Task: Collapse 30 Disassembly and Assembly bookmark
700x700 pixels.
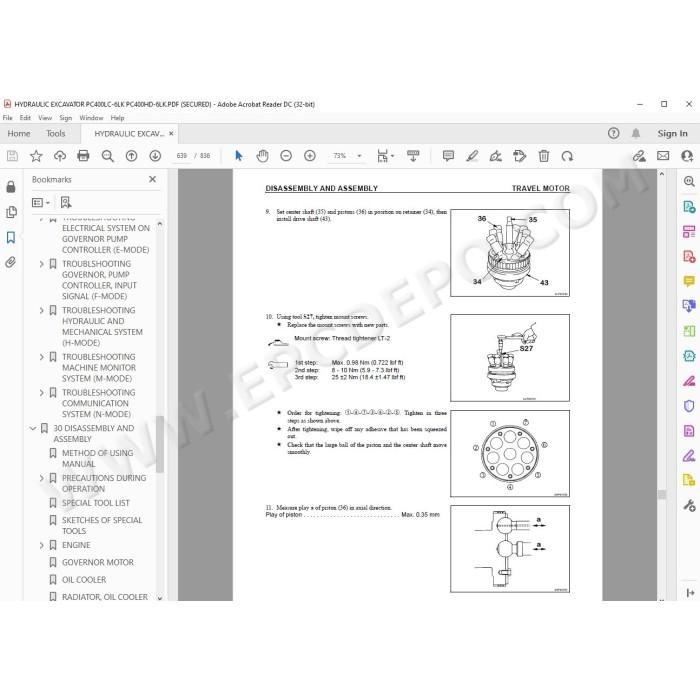Action: click(33, 428)
